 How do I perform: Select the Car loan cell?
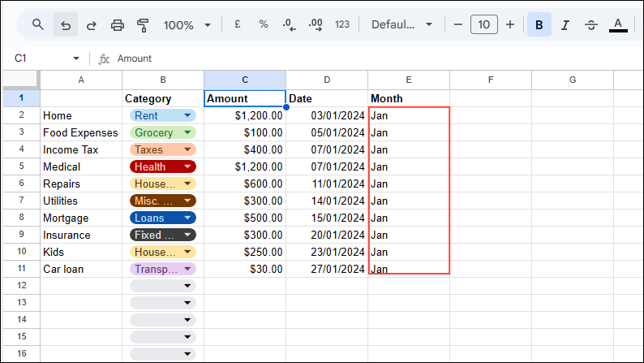coord(81,269)
